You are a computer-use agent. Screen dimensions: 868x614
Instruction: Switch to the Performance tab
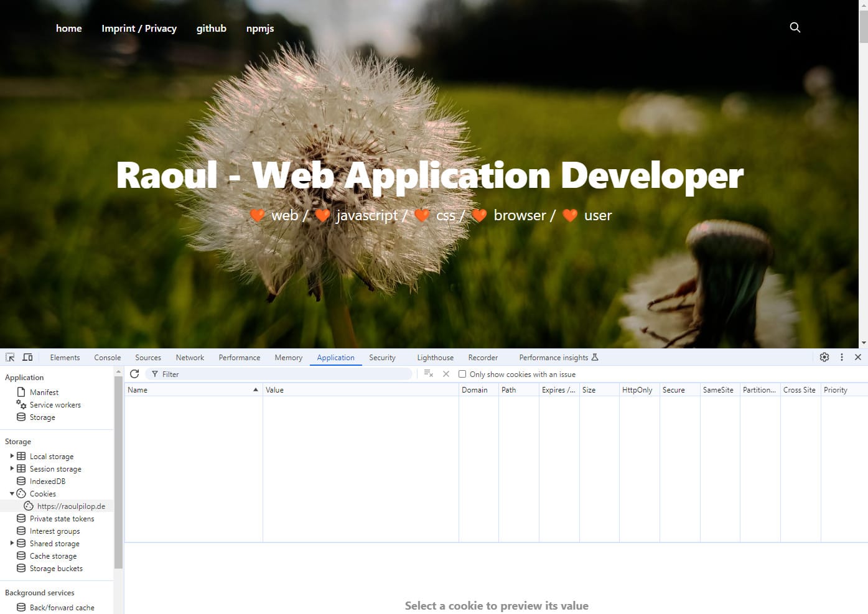click(240, 357)
